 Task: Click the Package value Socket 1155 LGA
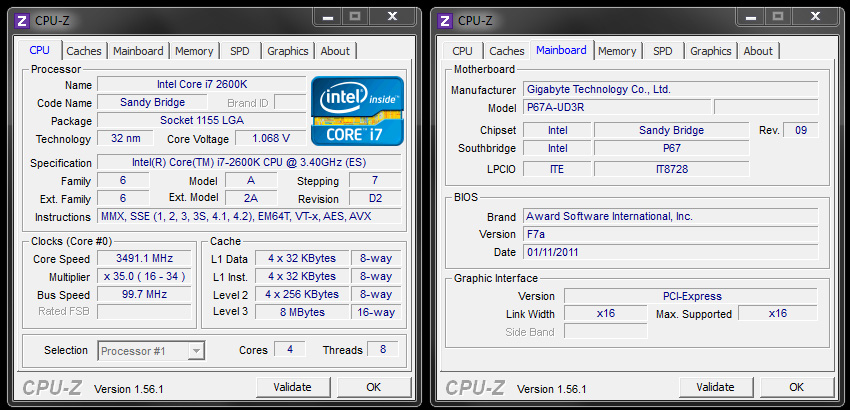click(202, 120)
